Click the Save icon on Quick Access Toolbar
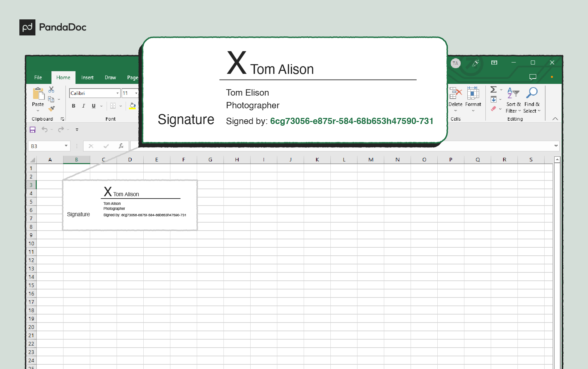Image resolution: width=588 pixels, height=369 pixels. [32, 130]
